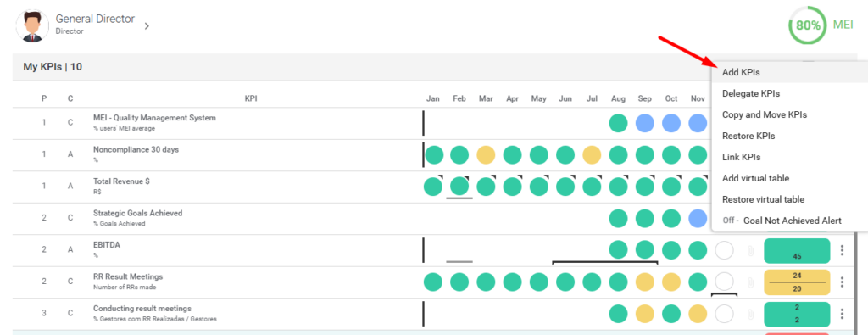Select August status circle for MEI Quality Management

point(618,122)
